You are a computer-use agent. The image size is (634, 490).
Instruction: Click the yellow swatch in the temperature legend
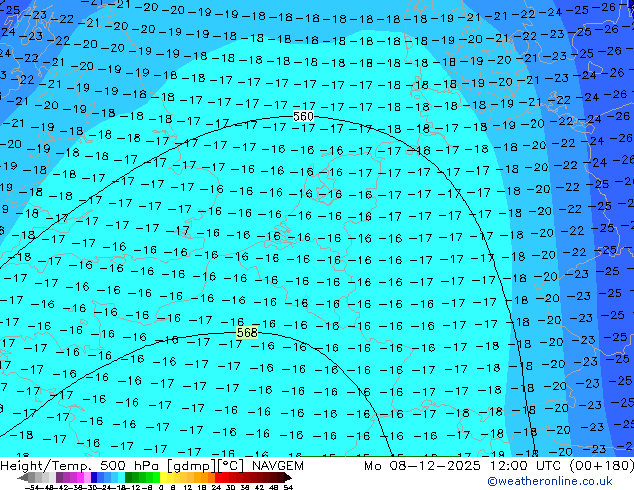[x=163, y=477]
